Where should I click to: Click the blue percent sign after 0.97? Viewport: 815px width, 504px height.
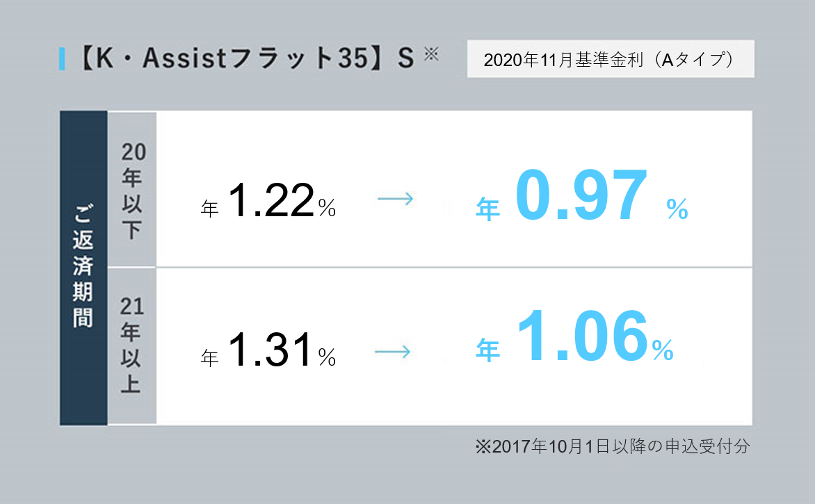pos(677,209)
